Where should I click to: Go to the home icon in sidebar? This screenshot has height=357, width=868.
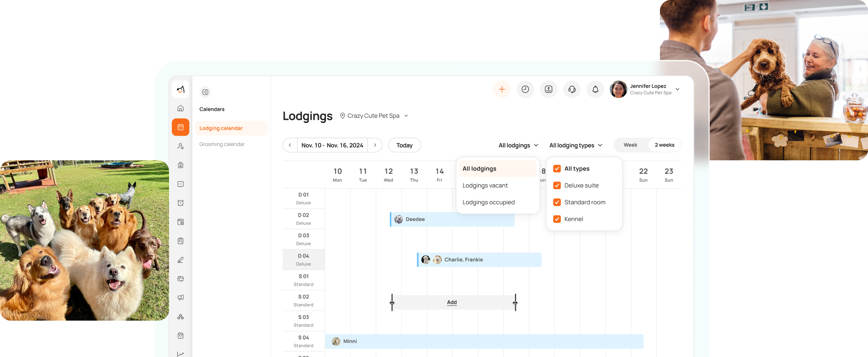point(180,108)
